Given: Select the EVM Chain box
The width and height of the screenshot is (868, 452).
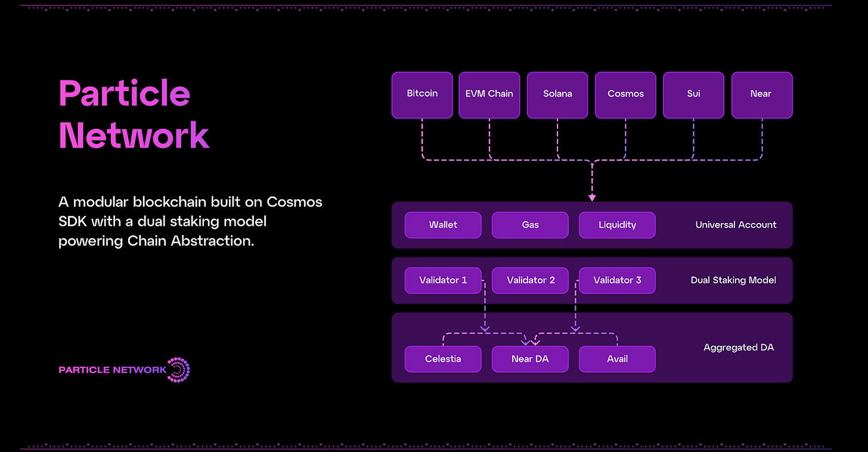Looking at the screenshot, I should point(489,95).
